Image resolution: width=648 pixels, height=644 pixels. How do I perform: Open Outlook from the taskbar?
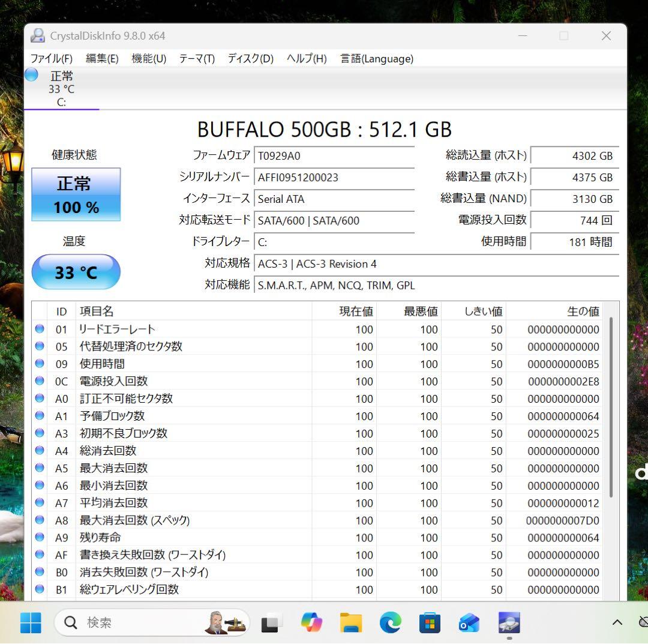click(469, 623)
